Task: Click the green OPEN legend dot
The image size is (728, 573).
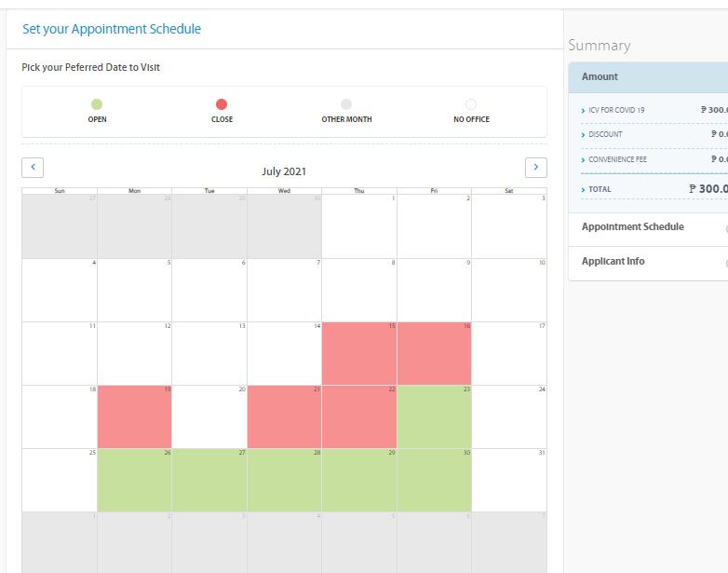Action: point(97,104)
